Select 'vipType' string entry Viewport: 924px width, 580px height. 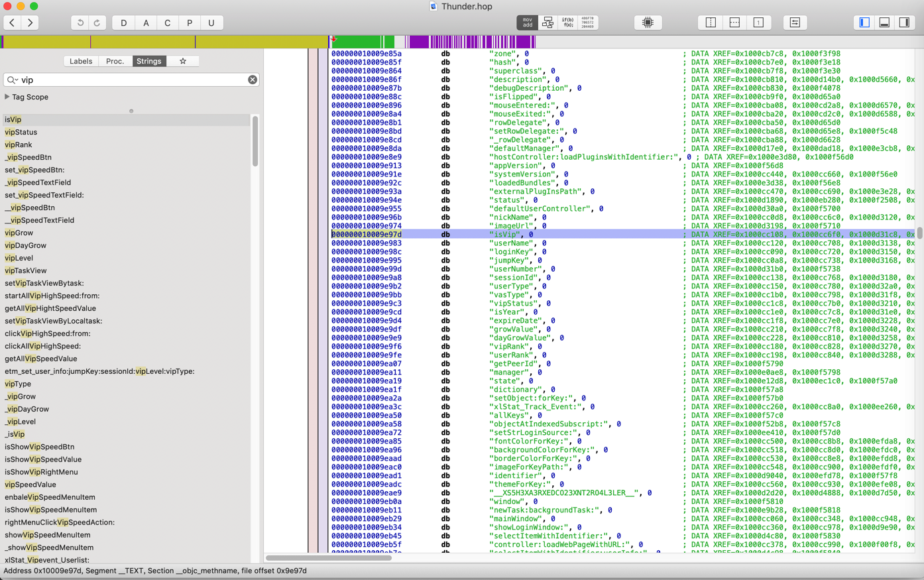[x=126, y=384]
